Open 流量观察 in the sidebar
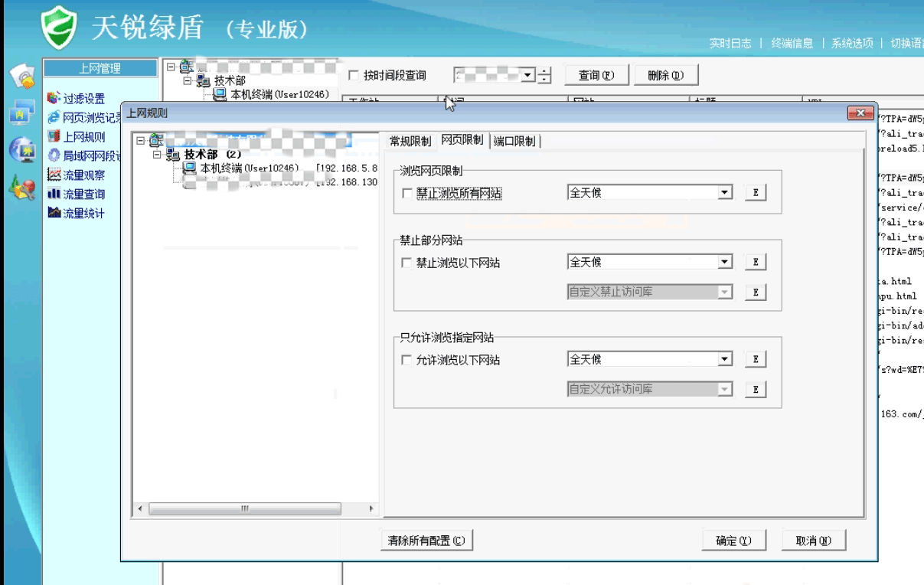The image size is (924, 585). pyautogui.click(x=83, y=175)
